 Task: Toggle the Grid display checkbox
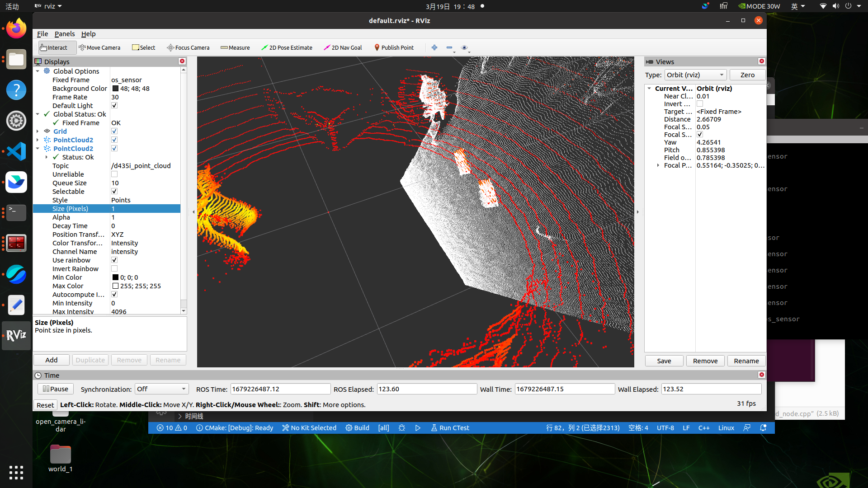[114, 131]
